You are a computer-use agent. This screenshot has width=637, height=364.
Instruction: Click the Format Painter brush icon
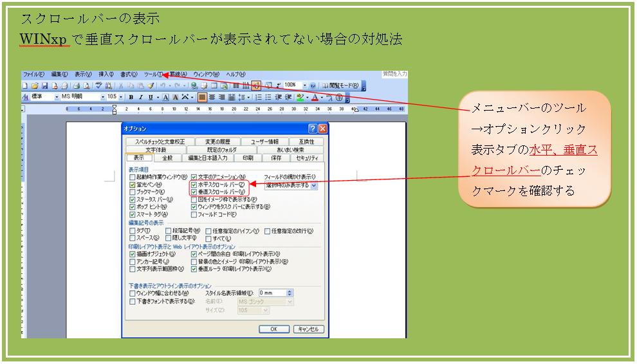click(151, 86)
